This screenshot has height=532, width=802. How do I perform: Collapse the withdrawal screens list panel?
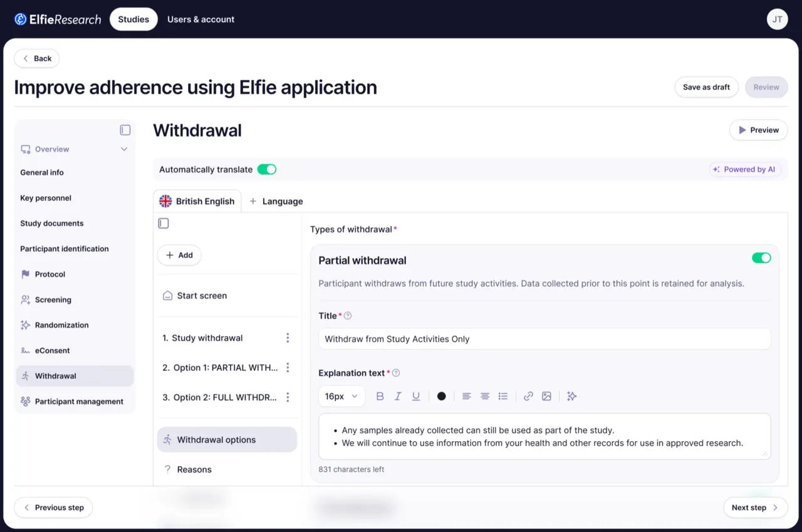pos(164,223)
